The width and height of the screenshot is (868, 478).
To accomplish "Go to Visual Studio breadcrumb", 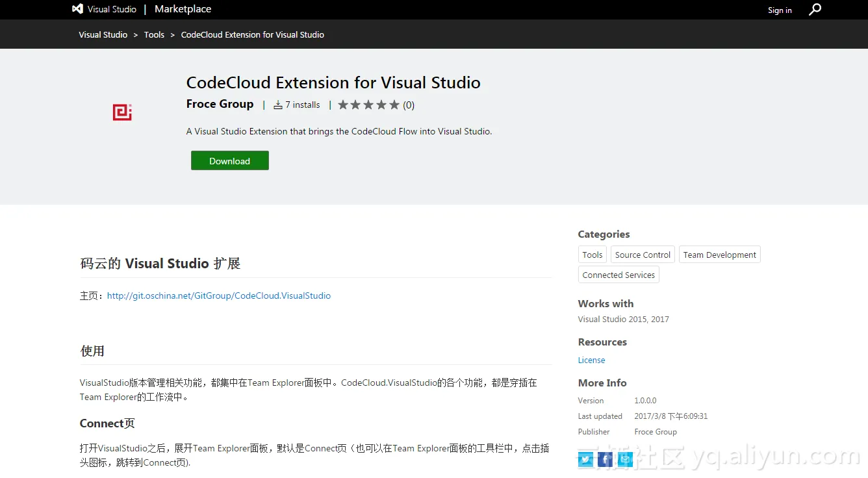I will 103,34.
